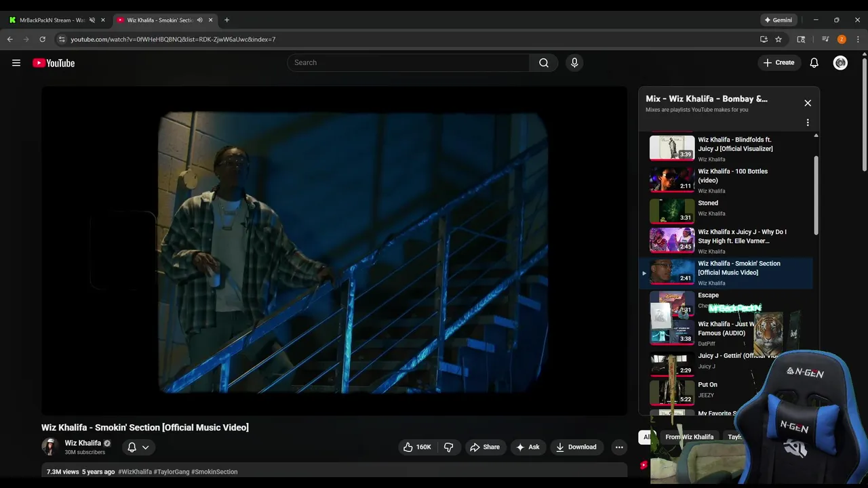Open the account avatar menu
868x488 pixels.
click(x=840, y=63)
